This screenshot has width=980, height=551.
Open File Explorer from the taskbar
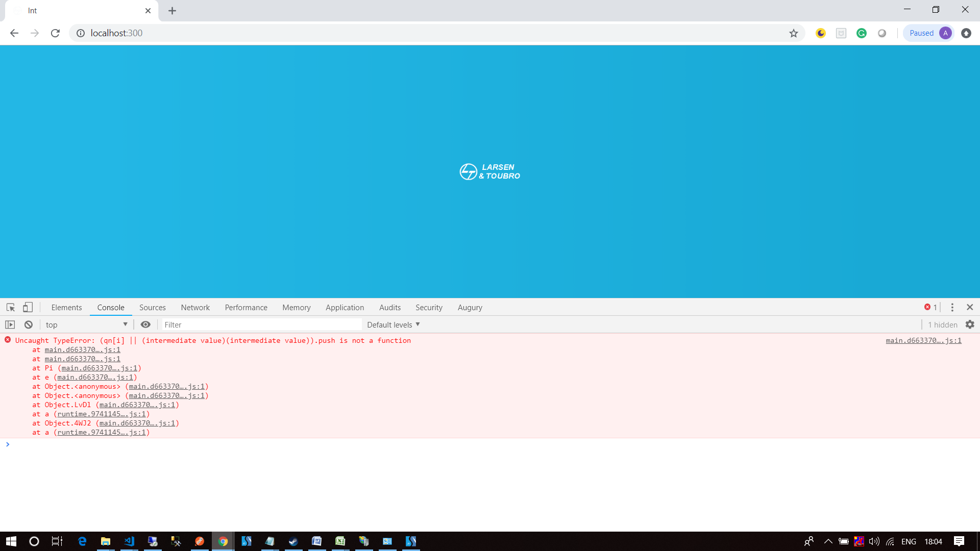[x=105, y=541]
